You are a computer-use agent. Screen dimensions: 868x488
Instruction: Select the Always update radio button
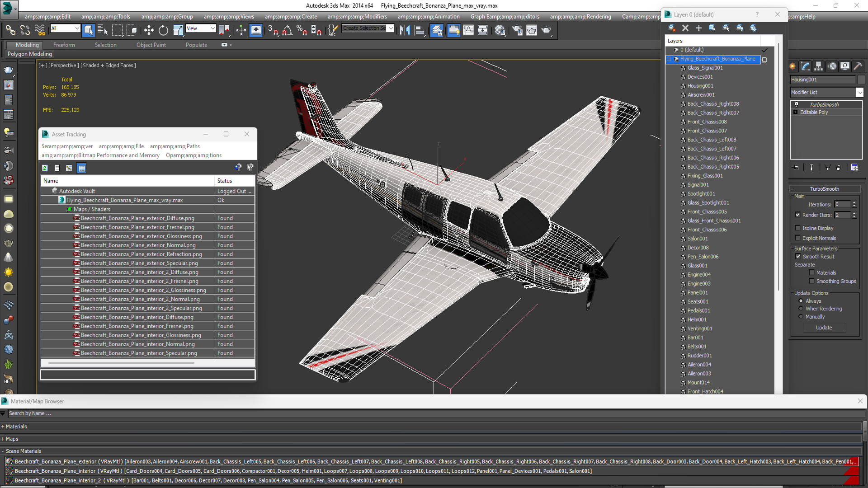(801, 301)
